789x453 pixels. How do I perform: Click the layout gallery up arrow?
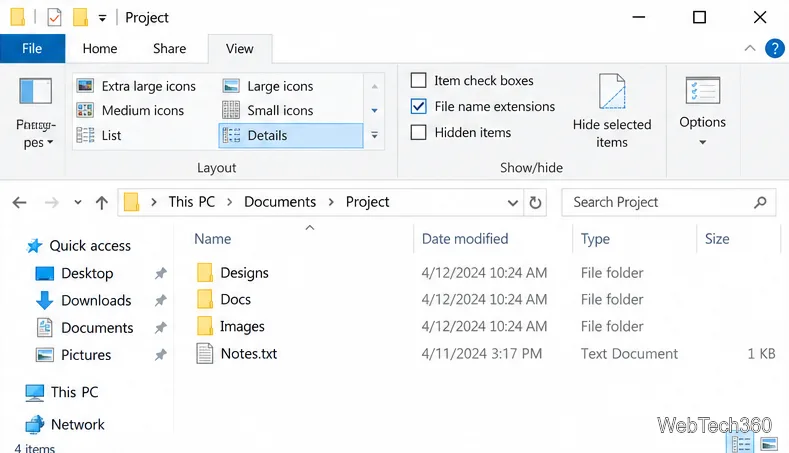pyautogui.click(x=374, y=87)
